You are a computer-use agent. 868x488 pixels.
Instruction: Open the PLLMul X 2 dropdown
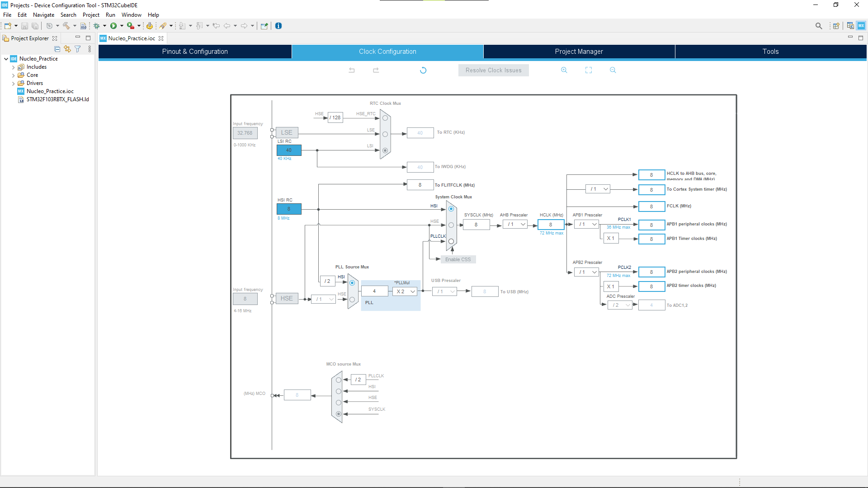coord(405,291)
